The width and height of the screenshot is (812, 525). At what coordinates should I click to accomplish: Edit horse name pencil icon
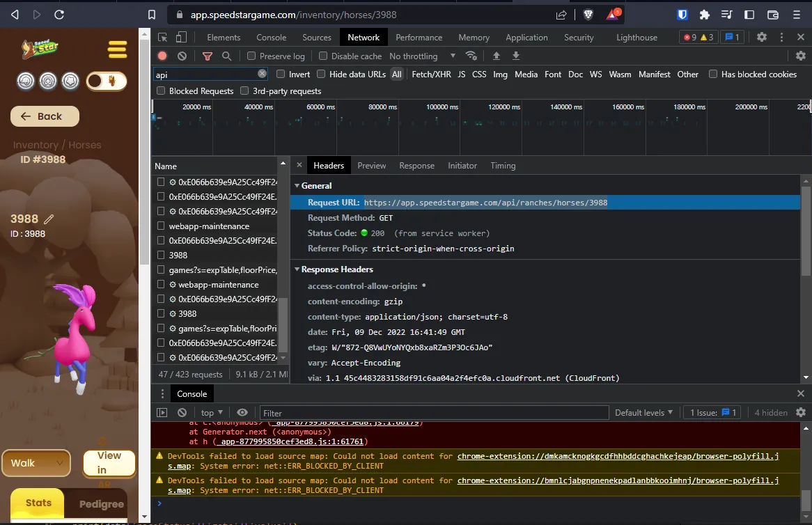49,219
